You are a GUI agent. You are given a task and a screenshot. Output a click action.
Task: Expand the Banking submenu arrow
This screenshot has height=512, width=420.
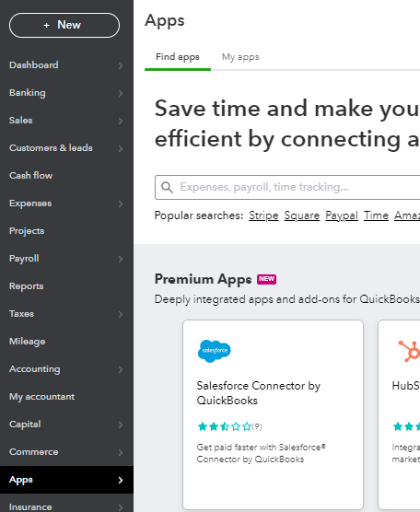click(121, 93)
